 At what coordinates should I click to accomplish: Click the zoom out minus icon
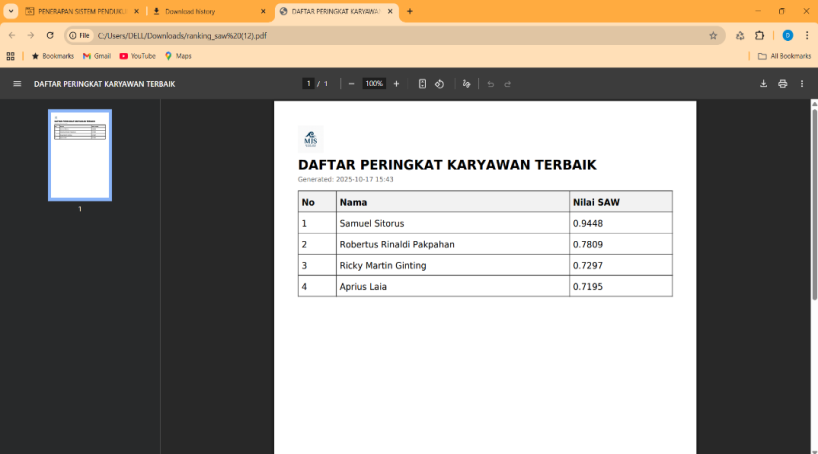click(x=351, y=84)
